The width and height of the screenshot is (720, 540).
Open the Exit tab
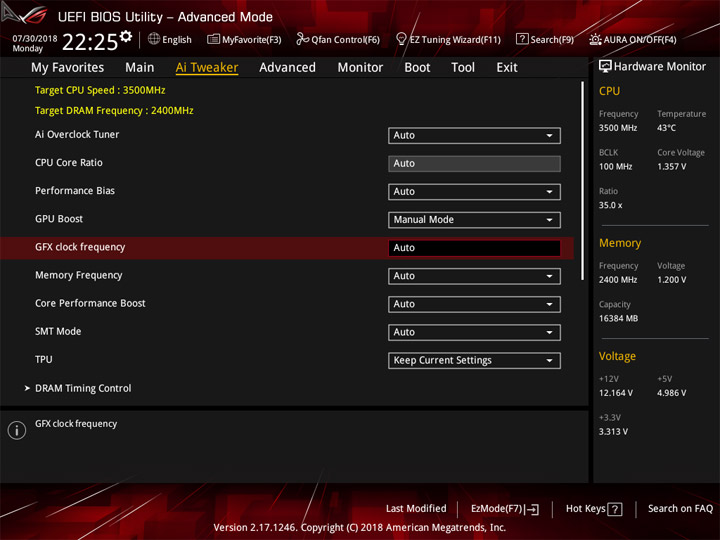point(507,68)
